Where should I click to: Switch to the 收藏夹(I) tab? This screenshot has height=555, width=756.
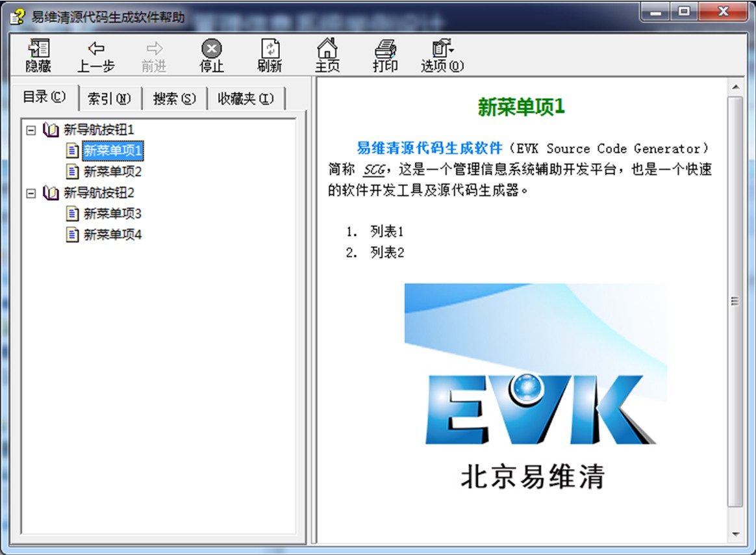point(246,99)
